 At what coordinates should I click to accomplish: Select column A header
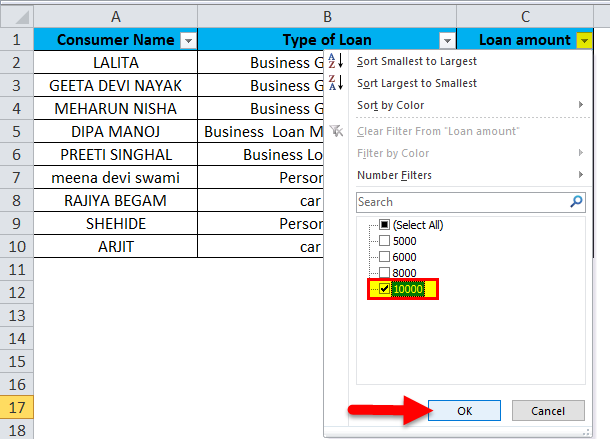[x=116, y=17]
